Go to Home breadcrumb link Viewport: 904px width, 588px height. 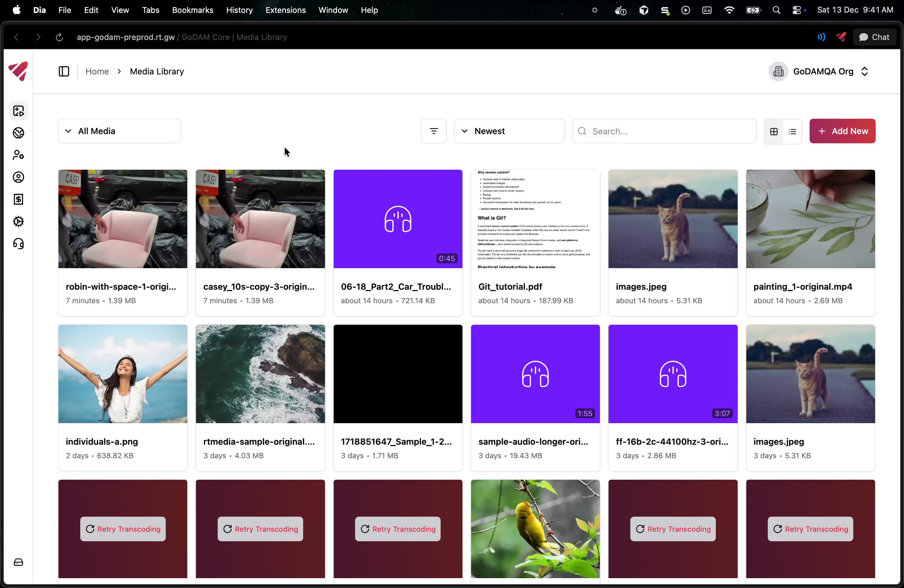pyautogui.click(x=97, y=71)
